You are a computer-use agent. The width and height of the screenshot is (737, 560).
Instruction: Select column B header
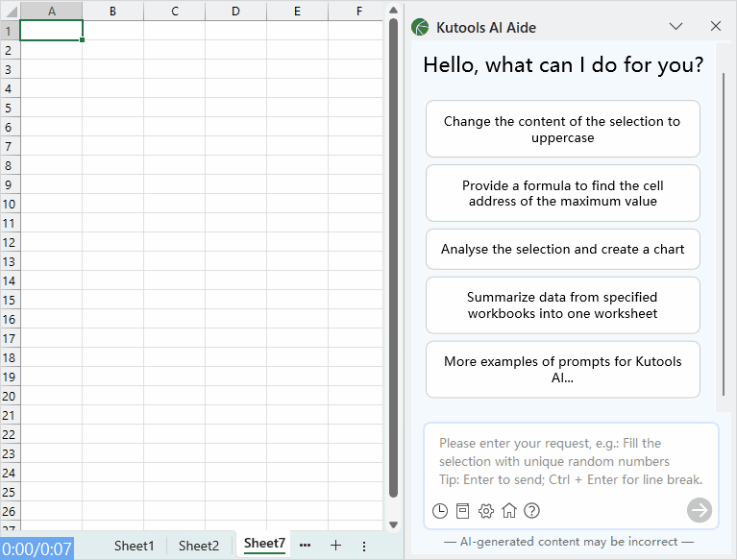112,11
